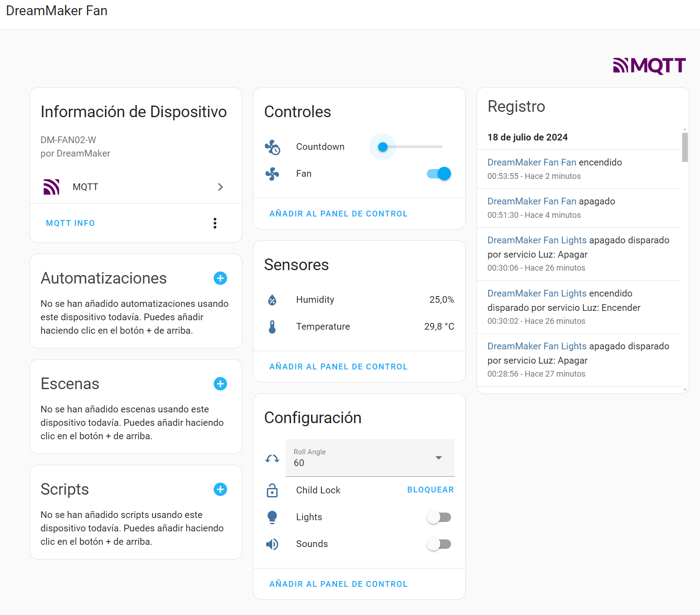Viewport: 700px width, 615px height.
Task: Click the Child Lock padlock icon
Action: coord(272,490)
